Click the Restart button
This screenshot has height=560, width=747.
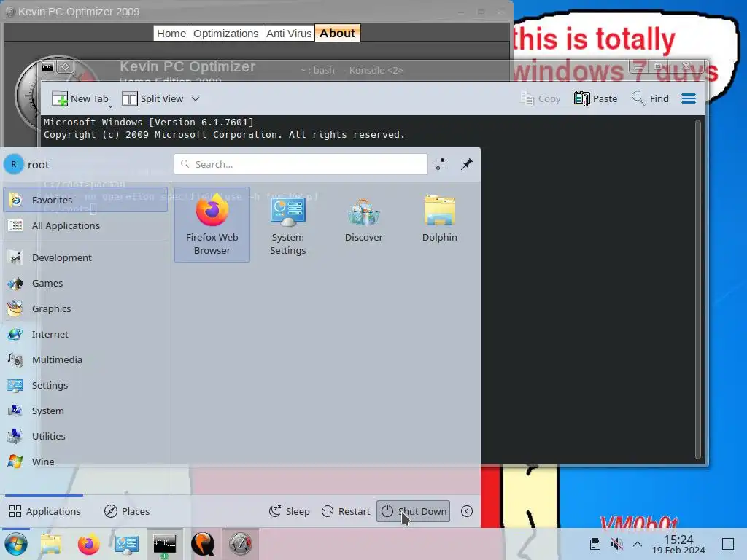346,511
